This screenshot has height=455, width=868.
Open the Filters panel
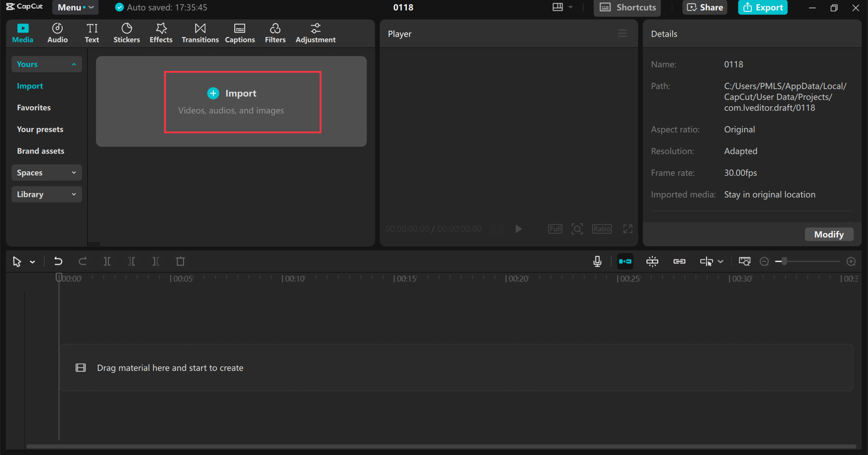(275, 33)
